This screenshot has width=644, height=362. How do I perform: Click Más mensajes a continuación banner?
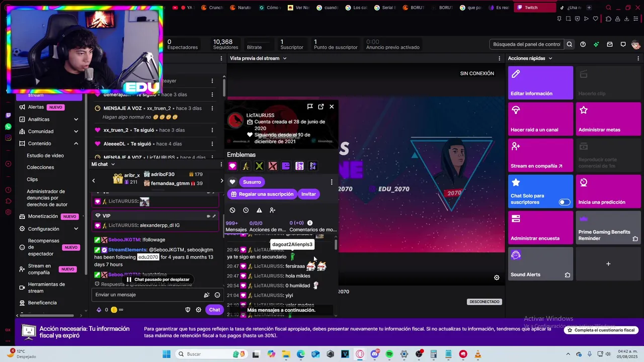(281, 310)
